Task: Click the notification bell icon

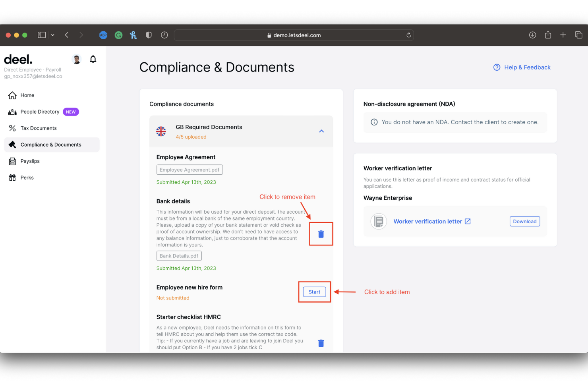Action: [93, 59]
